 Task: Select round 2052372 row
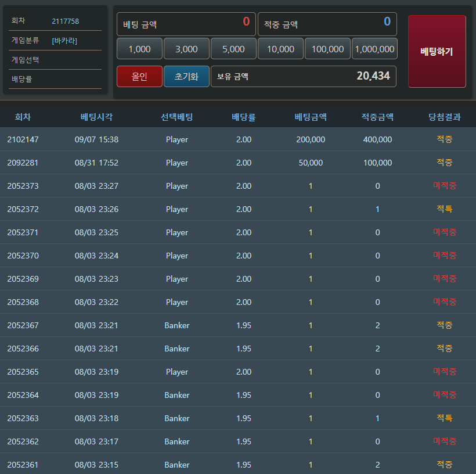pyautogui.click(x=238, y=209)
